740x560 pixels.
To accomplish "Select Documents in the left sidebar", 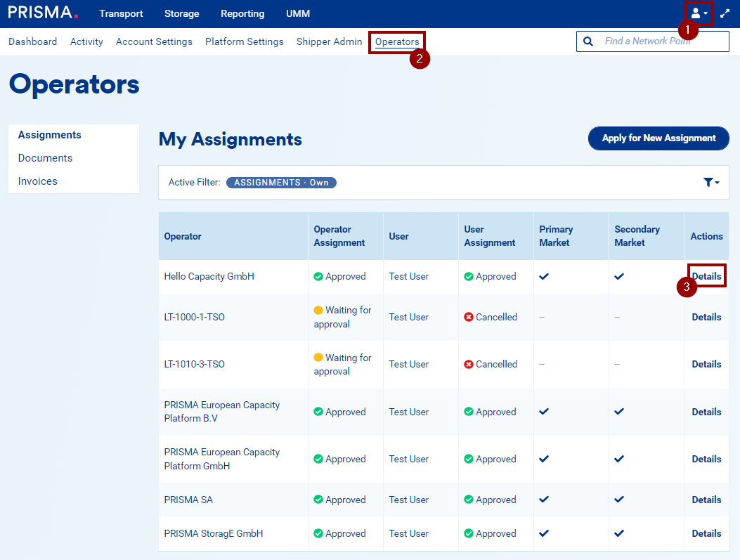I will 45,158.
